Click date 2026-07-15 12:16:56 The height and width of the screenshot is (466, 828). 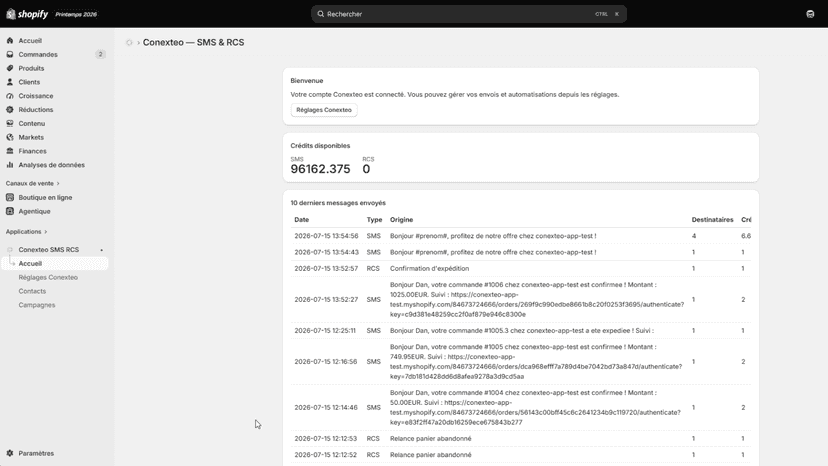coord(326,361)
